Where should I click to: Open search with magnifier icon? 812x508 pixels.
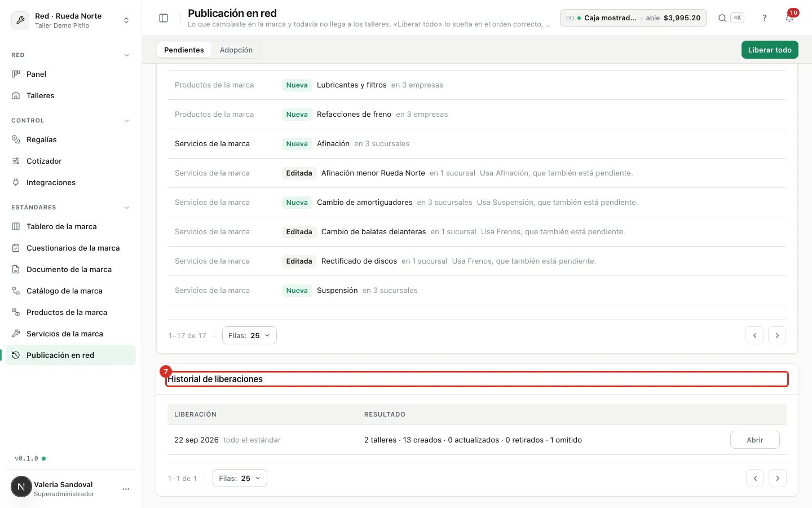click(x=722, y=18)
